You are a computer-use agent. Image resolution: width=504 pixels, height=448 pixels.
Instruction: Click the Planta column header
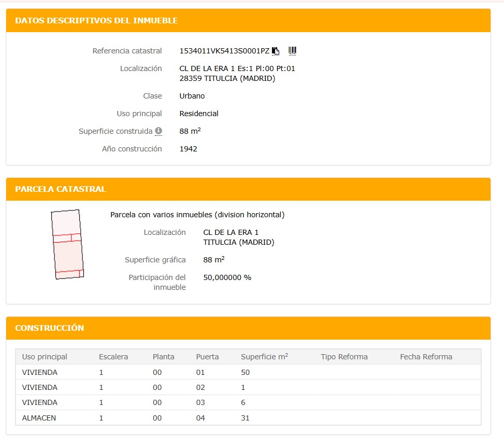[163, 357]
